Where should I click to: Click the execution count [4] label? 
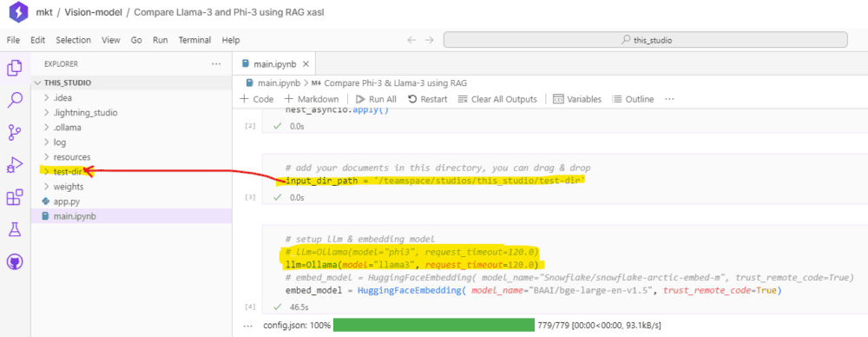tap(250, 307)
